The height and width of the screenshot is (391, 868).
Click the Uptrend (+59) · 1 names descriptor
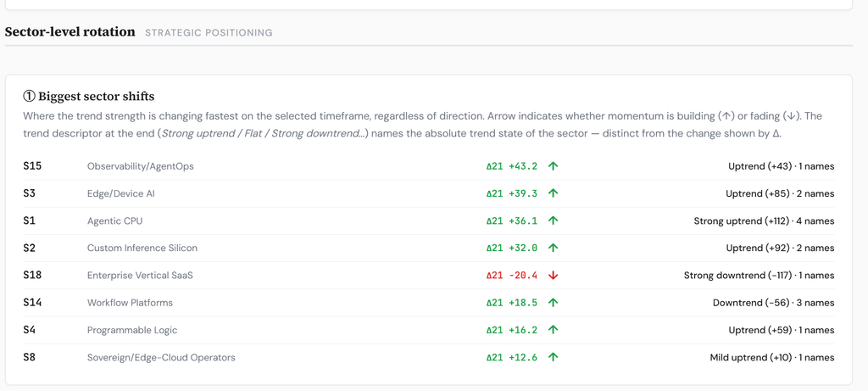[781, 330]
